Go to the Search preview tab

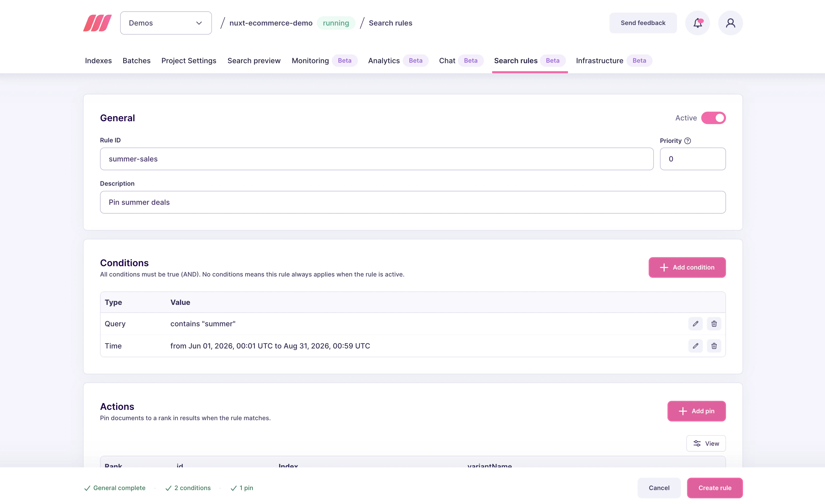(x=254, y=61)
